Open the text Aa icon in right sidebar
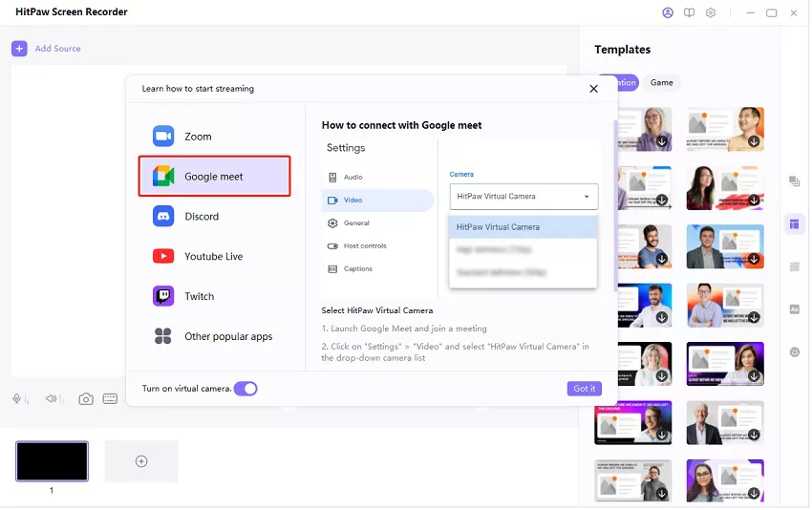This screenshot has height=510, width=812. pyautogui.click(x=795, y=309)
